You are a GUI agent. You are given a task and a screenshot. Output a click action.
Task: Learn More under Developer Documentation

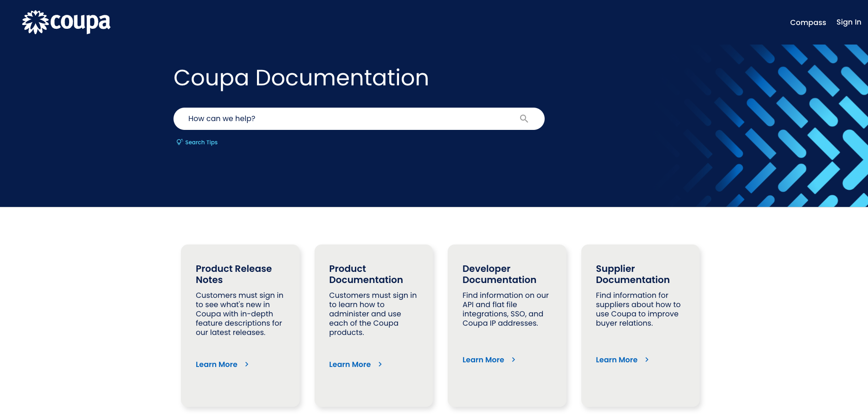click(483, 360)
